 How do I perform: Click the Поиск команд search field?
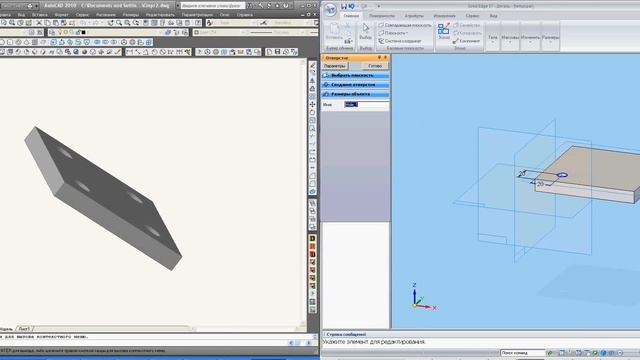523,353
